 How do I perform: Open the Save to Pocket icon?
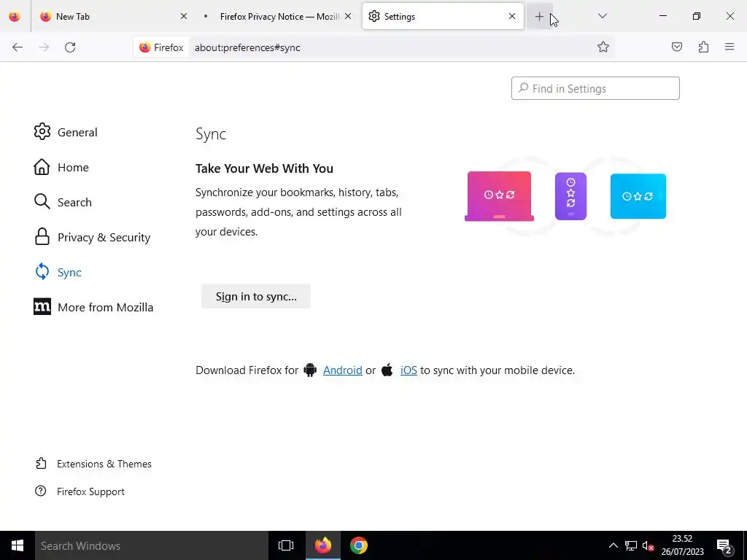pos(676,47)
